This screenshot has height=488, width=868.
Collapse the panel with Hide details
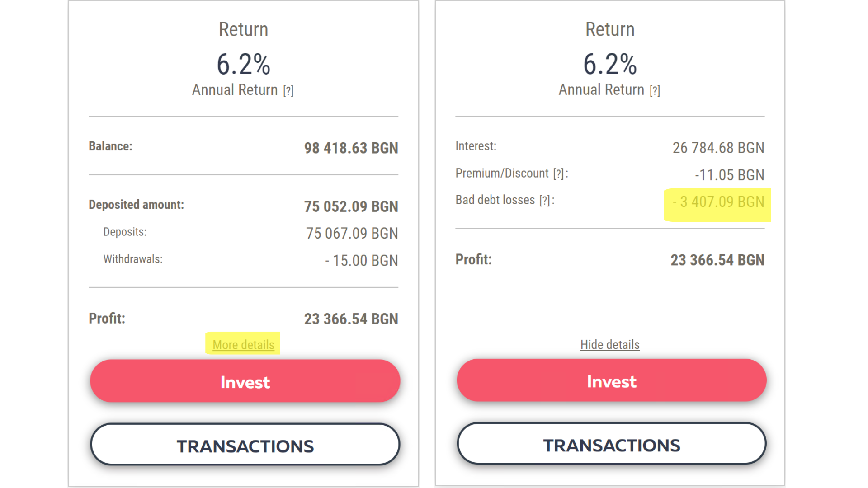(610, 345)
